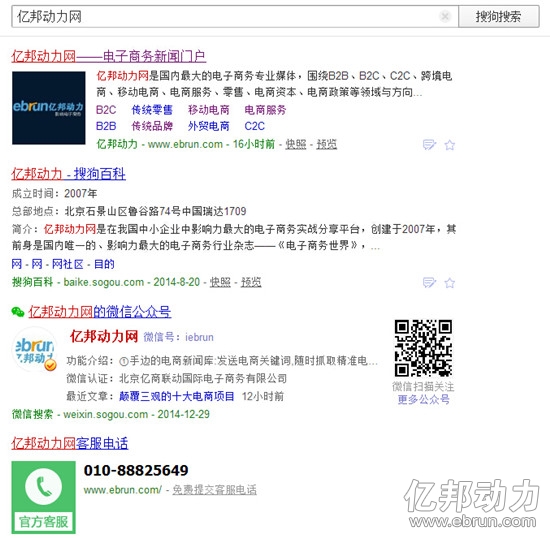Click the 微信搜索 - weixin.sogou.com source line
550x538 pixels.
[x=110, y=415]
